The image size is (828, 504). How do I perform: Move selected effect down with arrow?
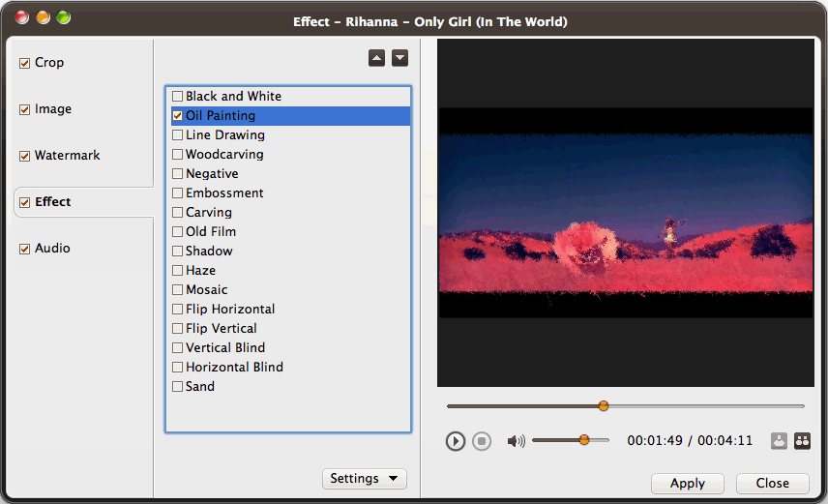coord(399,58)
